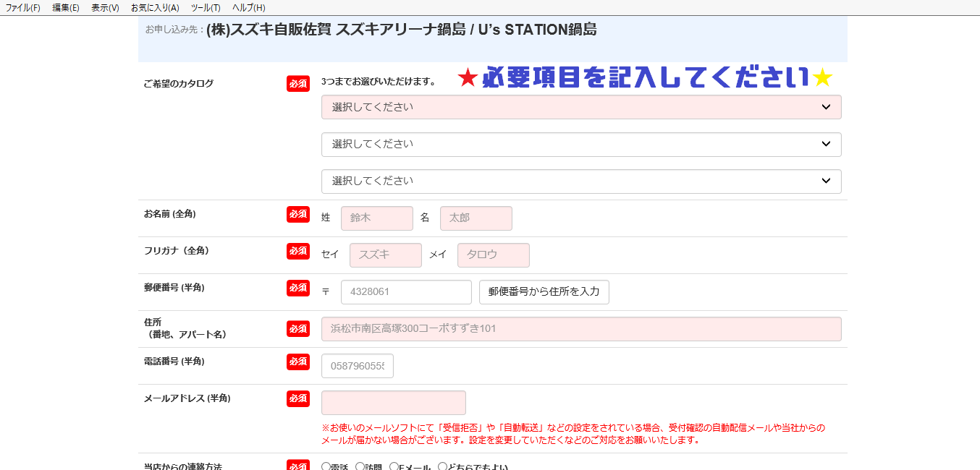Click the 3つまでお選びいただけます note
Screen dimensions: 980x470
[379, 82]
